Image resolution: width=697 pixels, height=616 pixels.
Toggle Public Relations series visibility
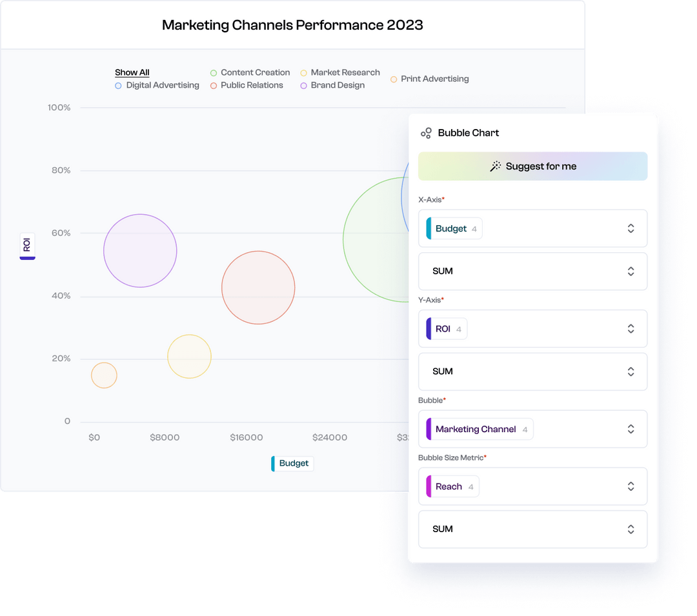click(213, 84)
